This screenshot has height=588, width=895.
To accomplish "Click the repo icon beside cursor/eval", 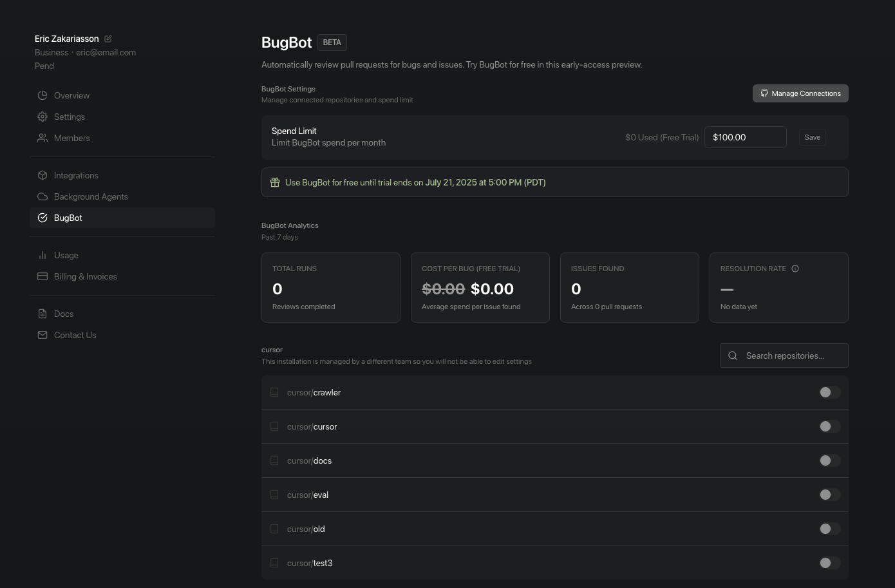I will click(274, 495).
